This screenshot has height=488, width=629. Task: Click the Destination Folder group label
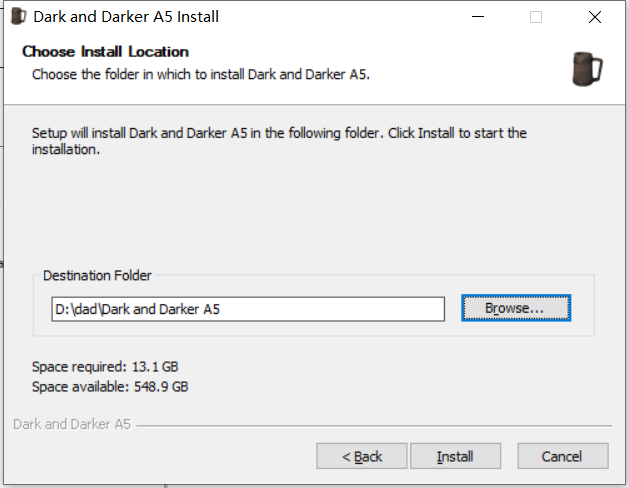click(x=97, y=275)
